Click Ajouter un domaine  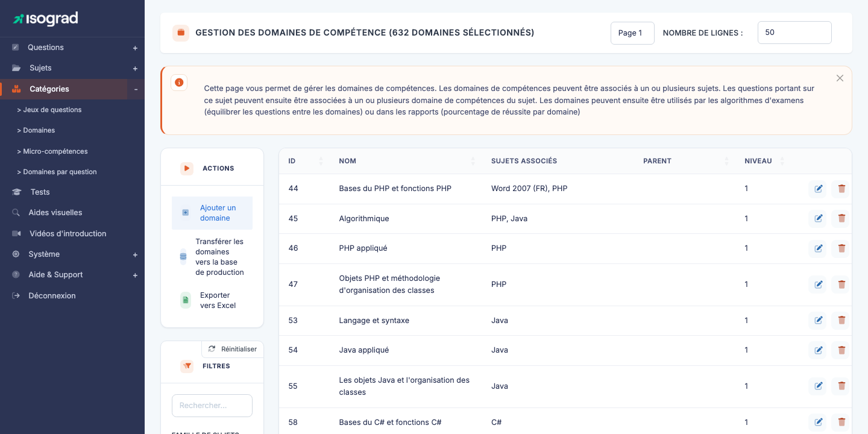click(212, 213)
